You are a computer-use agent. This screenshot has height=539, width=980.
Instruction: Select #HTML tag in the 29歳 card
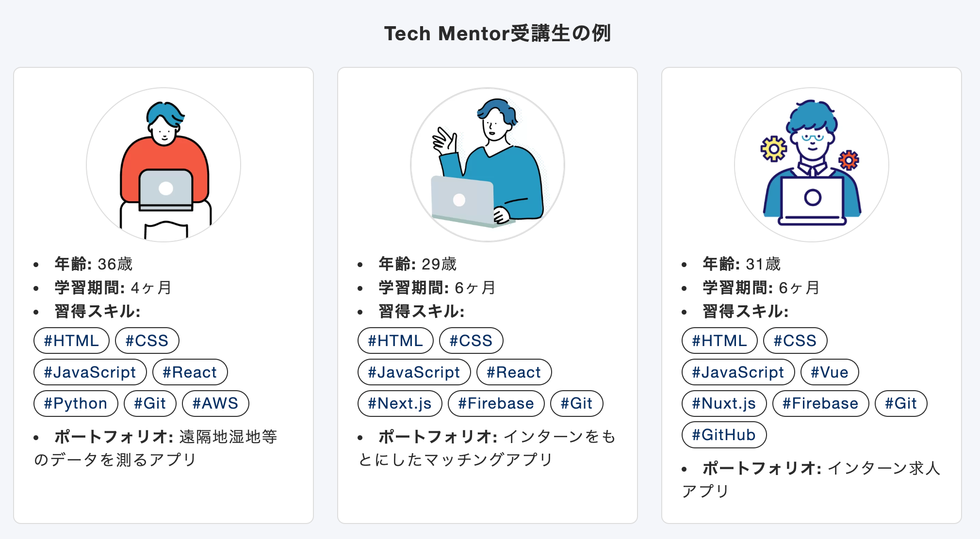[395, 341]
